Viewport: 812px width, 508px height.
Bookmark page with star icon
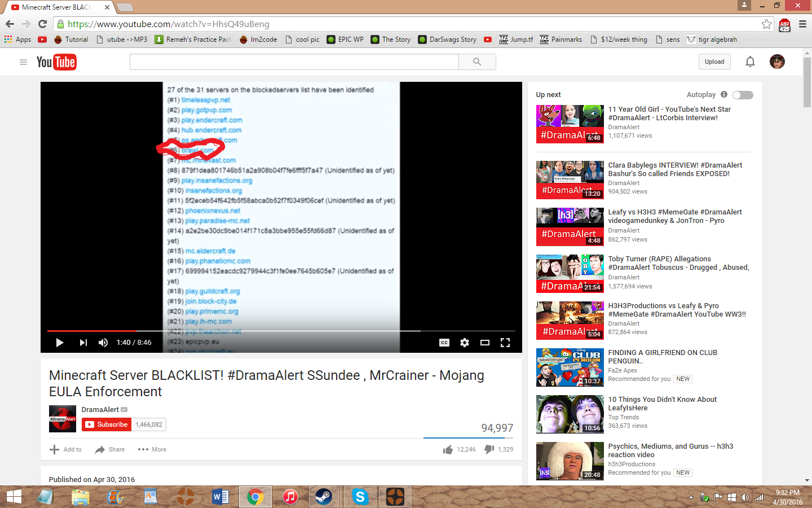[766, 24]
